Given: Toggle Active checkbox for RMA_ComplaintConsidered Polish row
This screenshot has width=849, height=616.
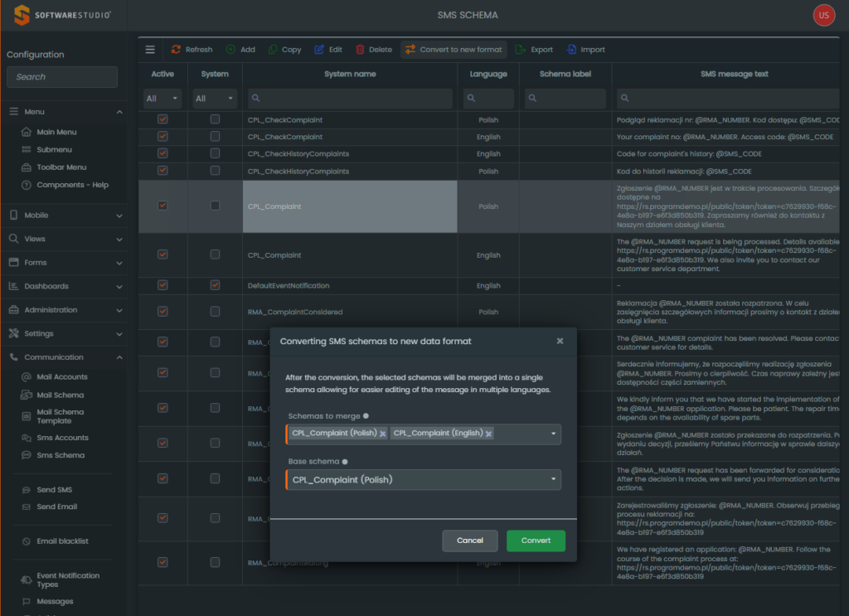Looking at the screenshot, I should click(x=163, y=312).
